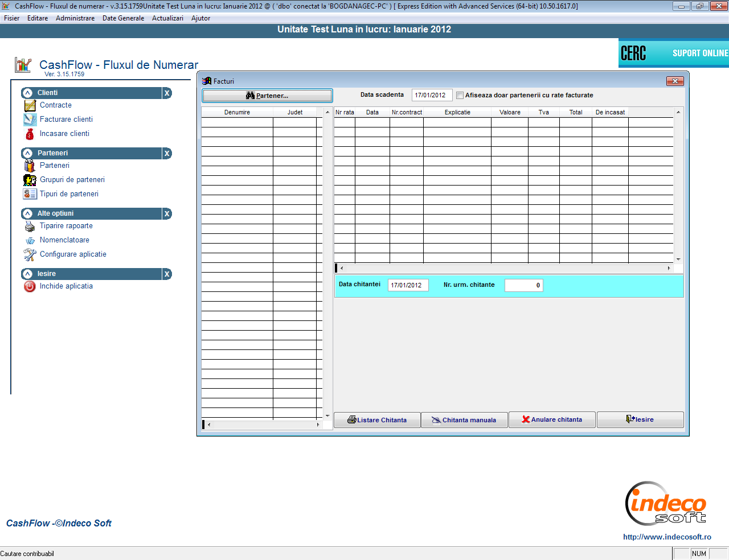Open the Administrare menu
The height and width of the screenshot is (560, 729).
point(75,18)
